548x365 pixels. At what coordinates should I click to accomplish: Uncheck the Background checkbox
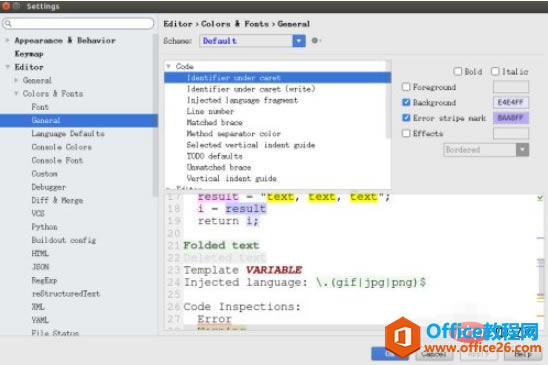point(406,102)
